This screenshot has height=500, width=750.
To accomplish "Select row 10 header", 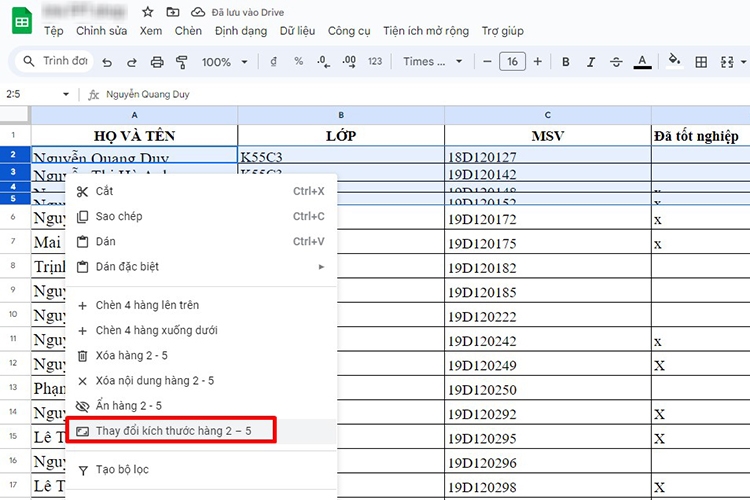I will click(13, 314).
